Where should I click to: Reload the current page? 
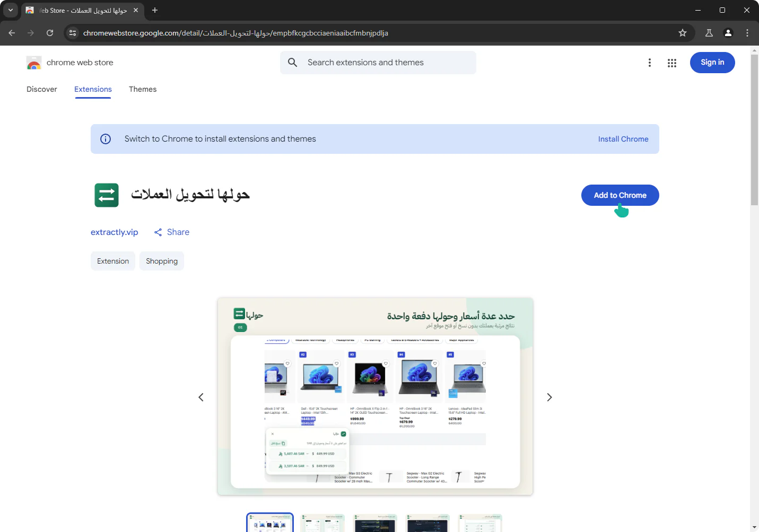coord(50,33)
